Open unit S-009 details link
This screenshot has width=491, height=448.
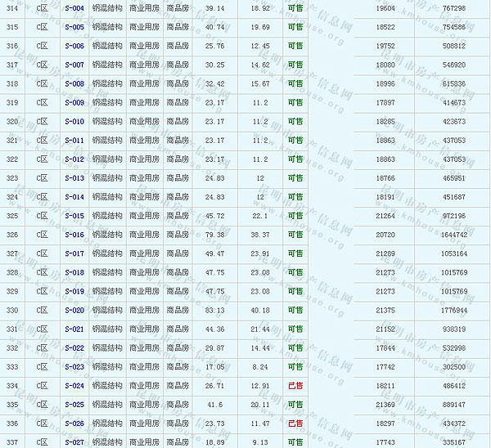point(74,102)
